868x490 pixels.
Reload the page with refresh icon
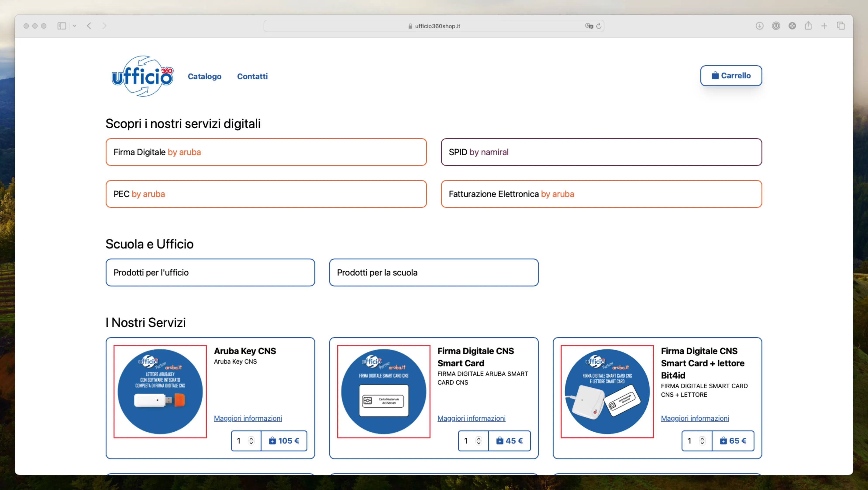(599, 26)
